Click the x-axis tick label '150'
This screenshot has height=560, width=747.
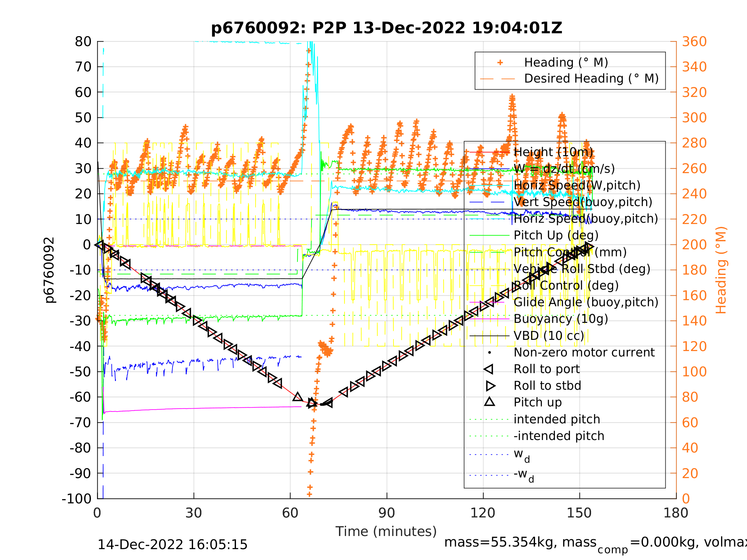click(580, 513)
